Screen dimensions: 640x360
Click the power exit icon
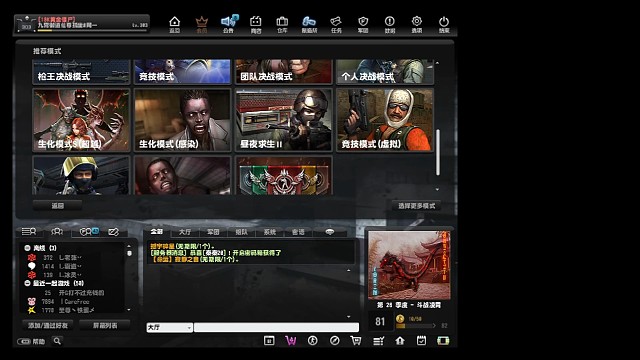(444, 24)
